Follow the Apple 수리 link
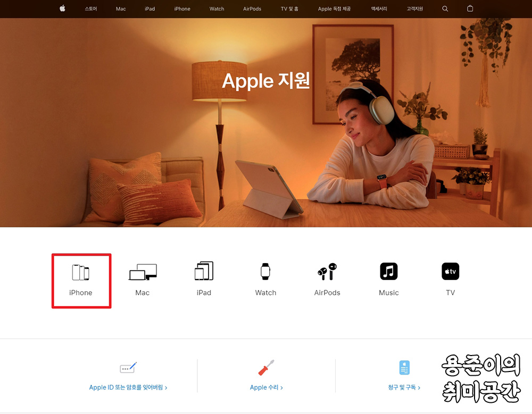Image resolution: width=532 pixels, height=414 pixels. [267, 387]
